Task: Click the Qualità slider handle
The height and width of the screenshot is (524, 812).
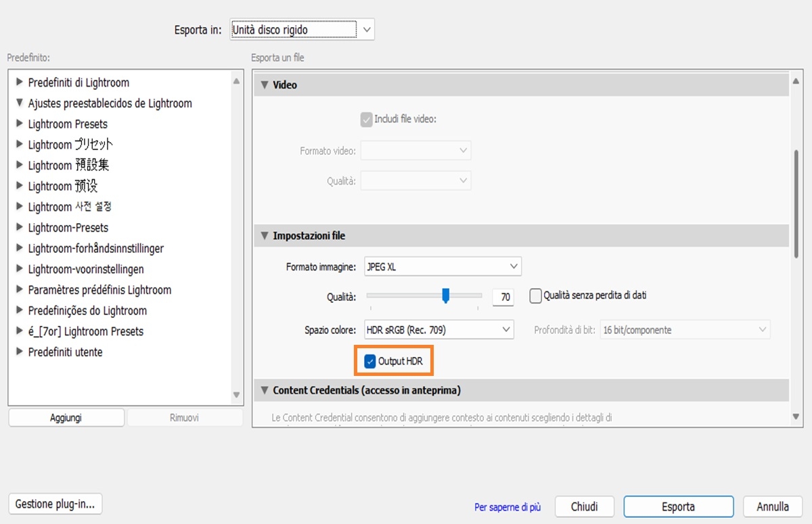Action: click(x=446, y=295)
